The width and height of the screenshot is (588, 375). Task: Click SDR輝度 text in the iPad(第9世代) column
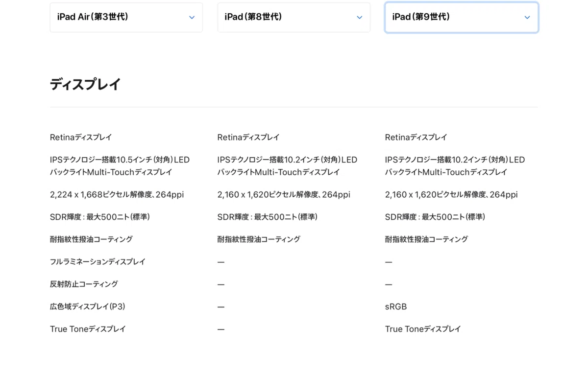[435, 217]
